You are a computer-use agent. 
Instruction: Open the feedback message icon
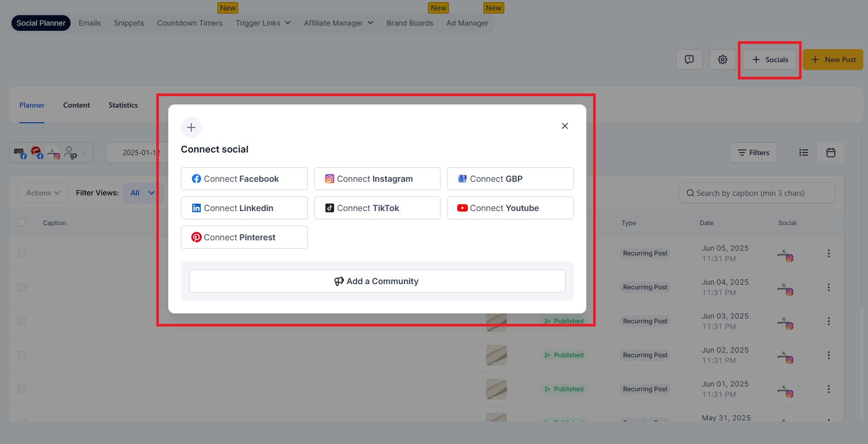pyautogui.click(x=689, y=60)
